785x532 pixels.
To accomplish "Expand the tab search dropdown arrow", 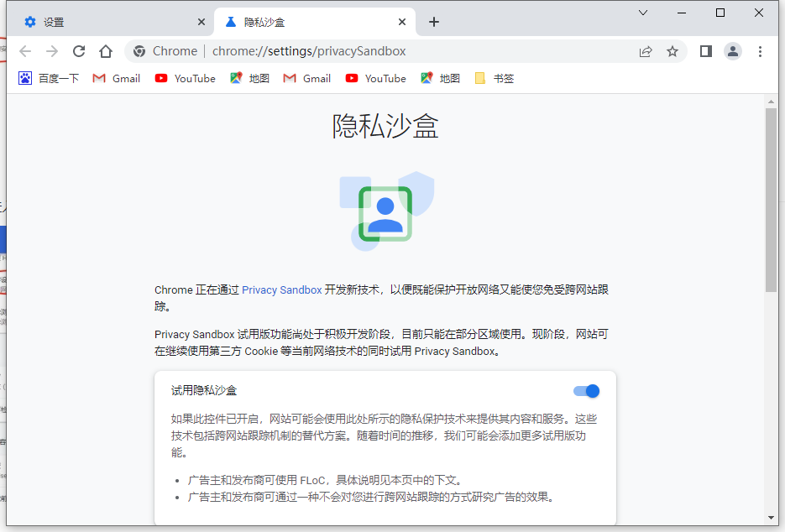I will point(643,13).
